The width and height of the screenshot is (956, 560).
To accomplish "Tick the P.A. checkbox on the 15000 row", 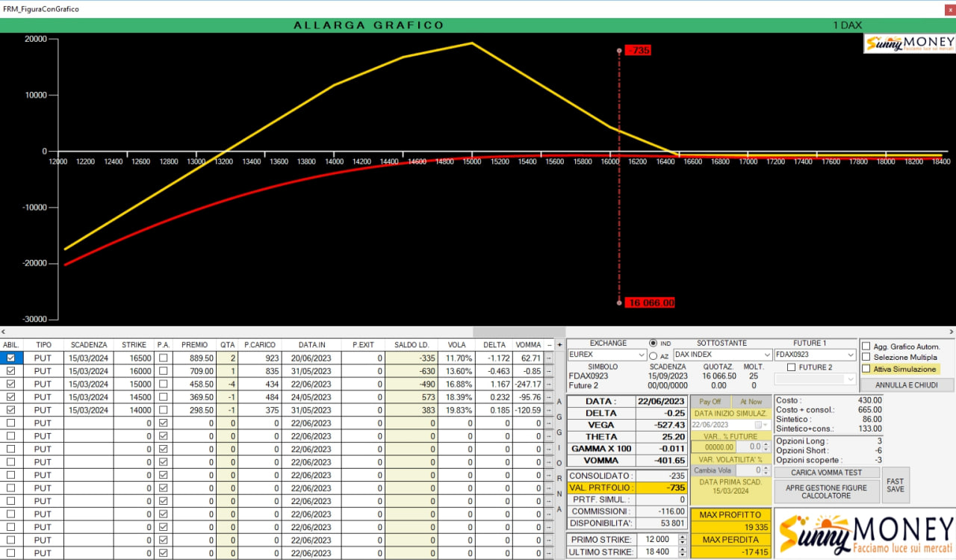I will 163,384.
